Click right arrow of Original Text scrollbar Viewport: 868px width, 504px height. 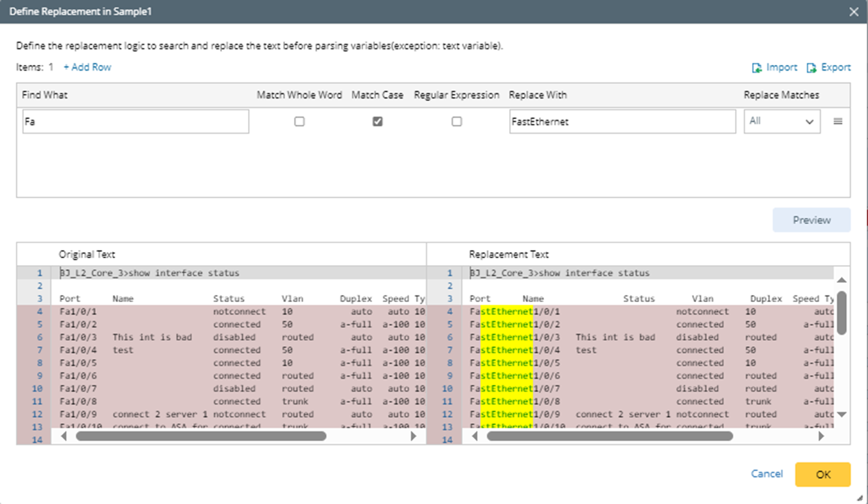[413, 436]
